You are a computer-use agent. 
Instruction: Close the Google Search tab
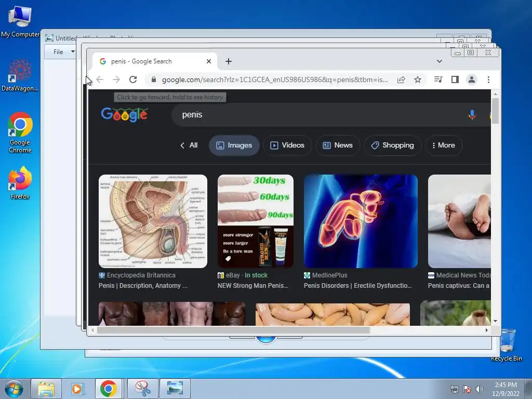(x=209, y=61)
